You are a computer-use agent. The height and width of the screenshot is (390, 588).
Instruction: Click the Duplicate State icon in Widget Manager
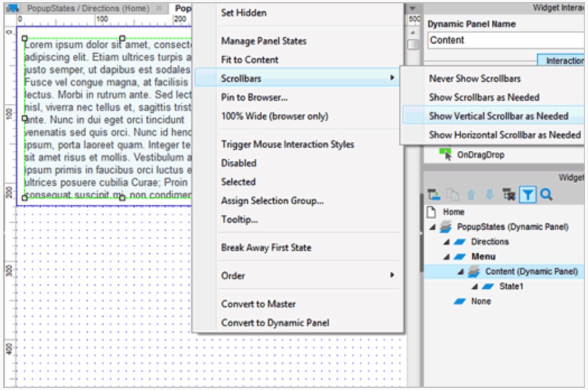(453, 194)
